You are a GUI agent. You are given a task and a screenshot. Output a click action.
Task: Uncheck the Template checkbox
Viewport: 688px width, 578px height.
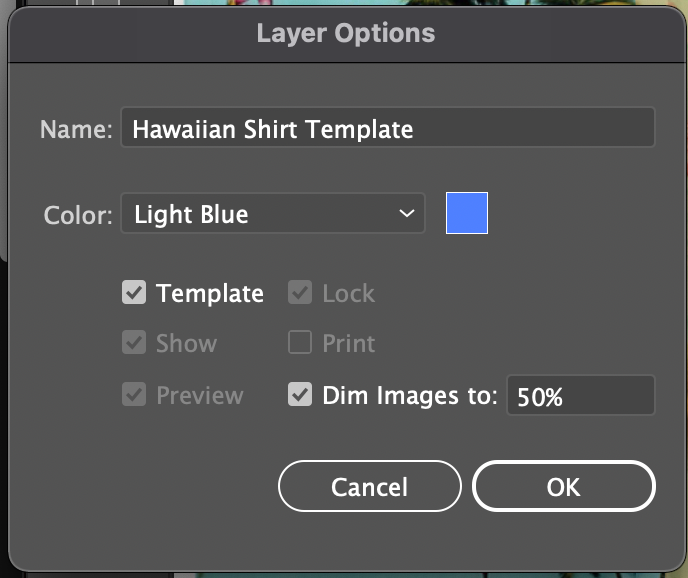pyautogui.click(x=134, y=292)
